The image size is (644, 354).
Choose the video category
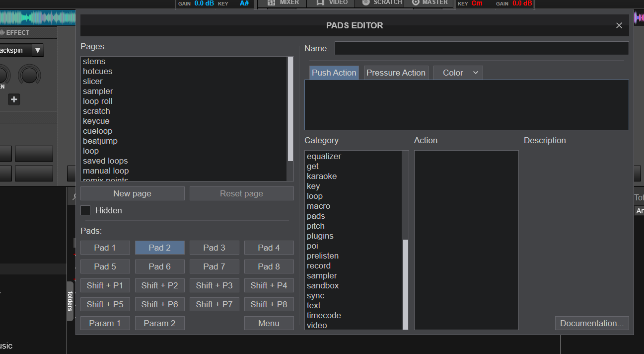(x=353, y=326)
